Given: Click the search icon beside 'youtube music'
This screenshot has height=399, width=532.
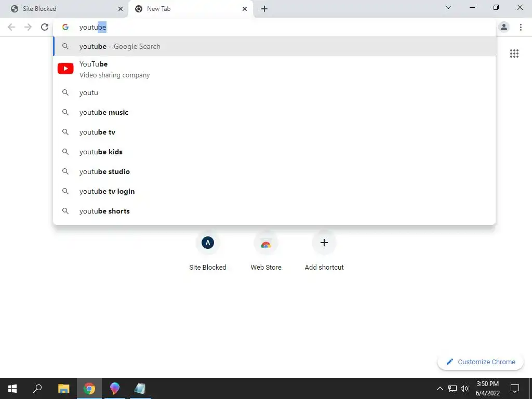Looking at the screenshot, I should (x=65, y=112).
